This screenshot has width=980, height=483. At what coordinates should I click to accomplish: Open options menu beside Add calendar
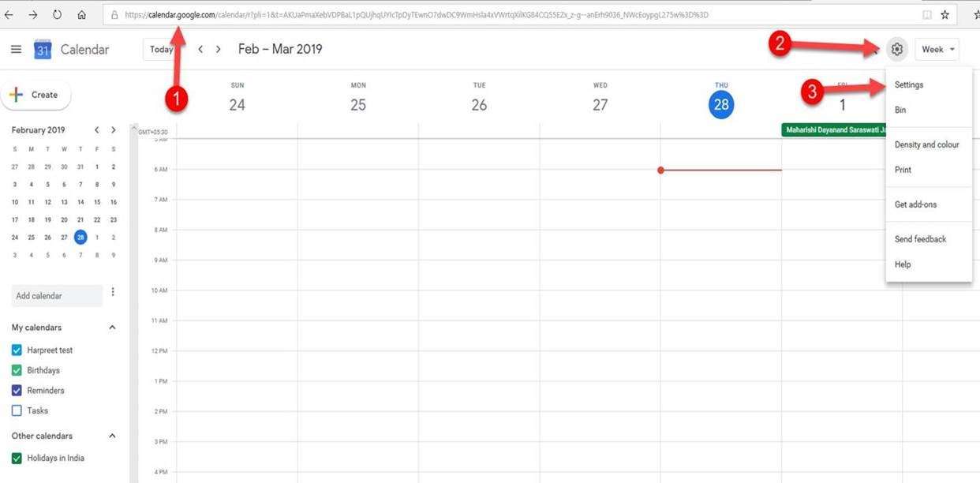[113, 292]
